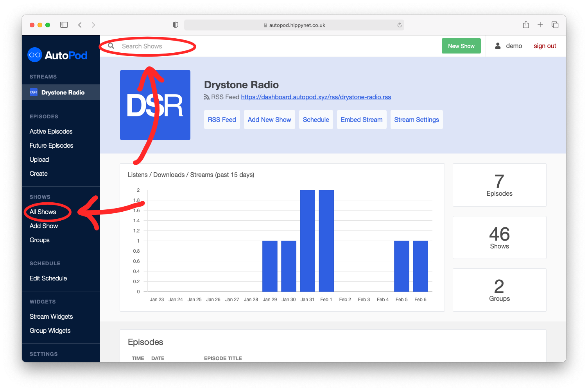Viewport: 588px width, 391px height.
Task: Click the 2 Groups stat card
Action: click(499, 290)
